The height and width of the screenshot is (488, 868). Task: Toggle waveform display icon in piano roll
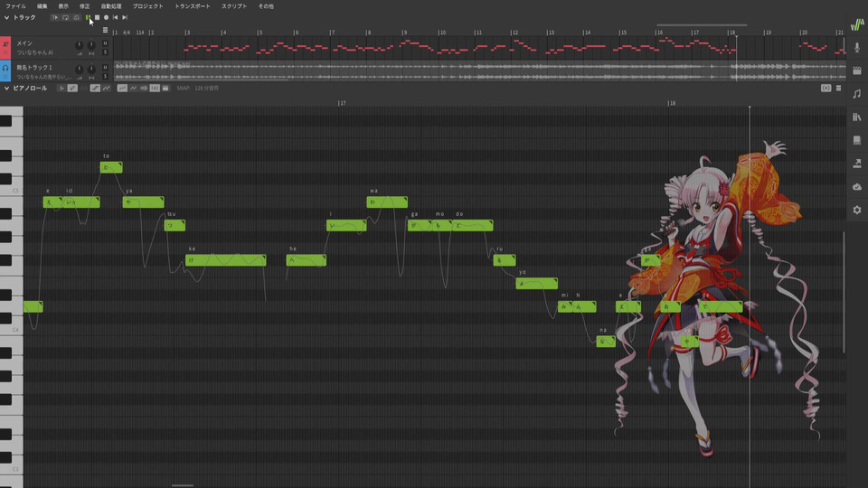[144, 88]
